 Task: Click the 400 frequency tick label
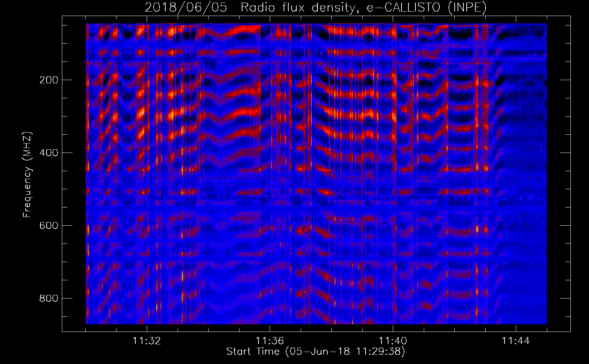click(x=49, y=153)
